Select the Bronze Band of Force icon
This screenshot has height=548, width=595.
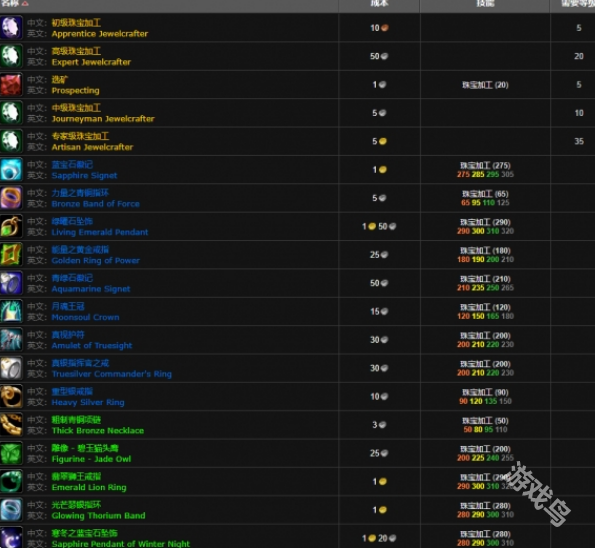click(11, 198)
